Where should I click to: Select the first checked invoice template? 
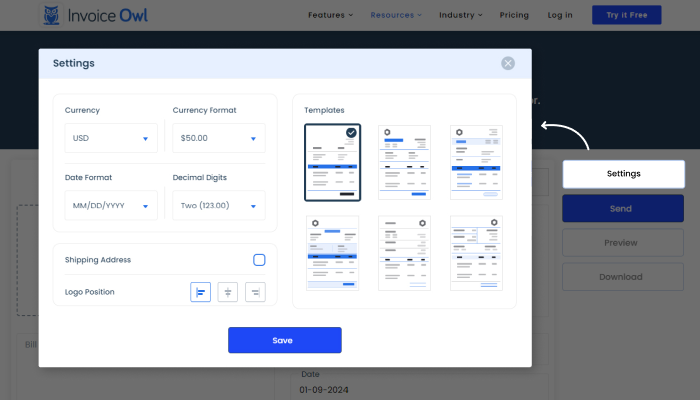click(x=333, y=162)
